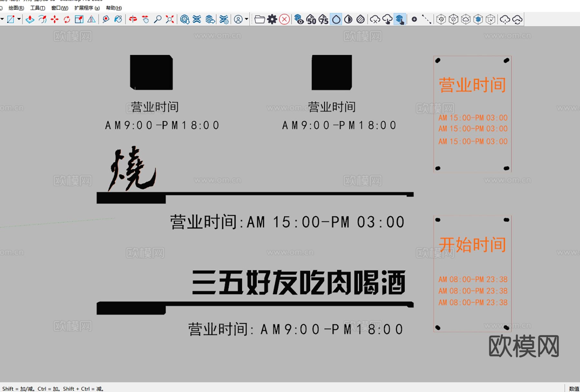Select the Scale tool

[x=79, y=19]
